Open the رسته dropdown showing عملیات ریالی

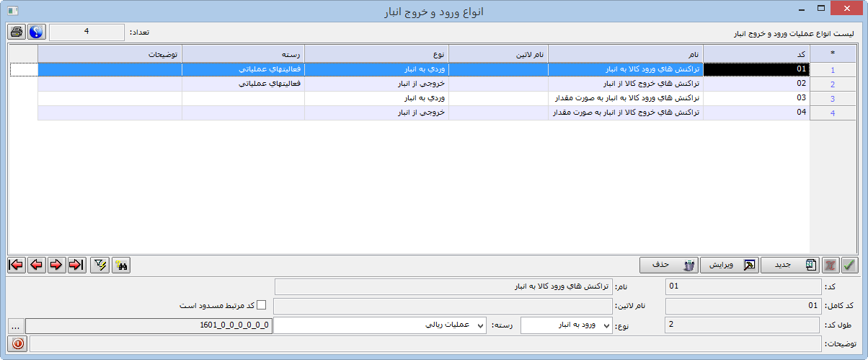pos(380,325)
